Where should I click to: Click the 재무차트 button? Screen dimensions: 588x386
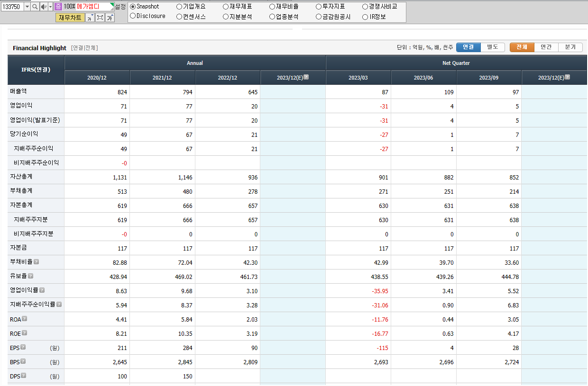point(70,18)
